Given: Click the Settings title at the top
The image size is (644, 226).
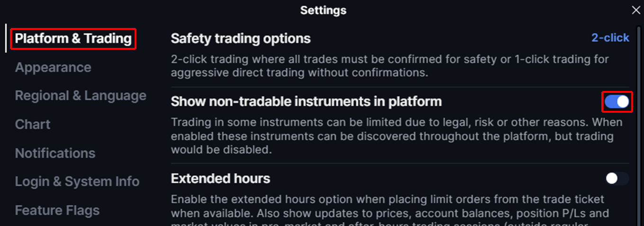Looking at the screenshot, I should click(323, 10).
